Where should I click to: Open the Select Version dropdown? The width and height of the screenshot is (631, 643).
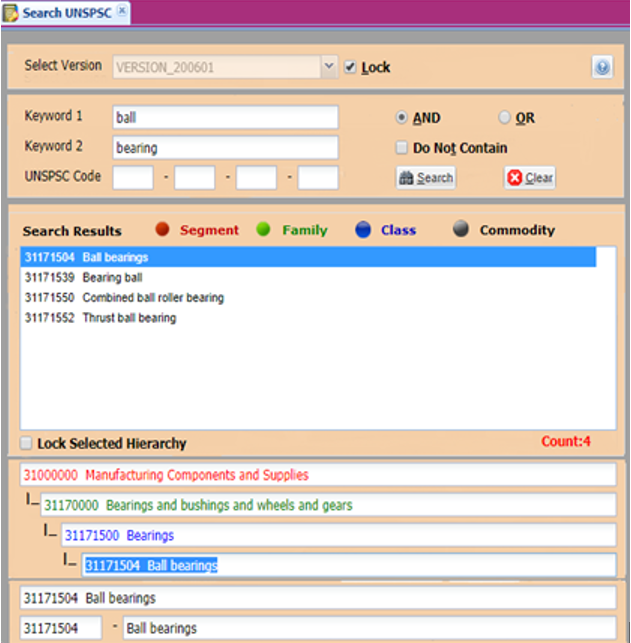329,67
